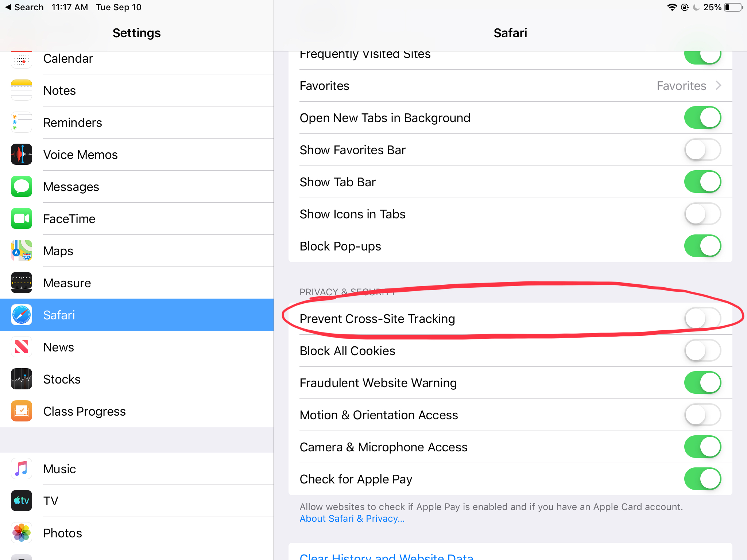This screenshot has width=747, height=560.
Task: Tap the 'Block Pop-ups' label
Action: [340, 246]
